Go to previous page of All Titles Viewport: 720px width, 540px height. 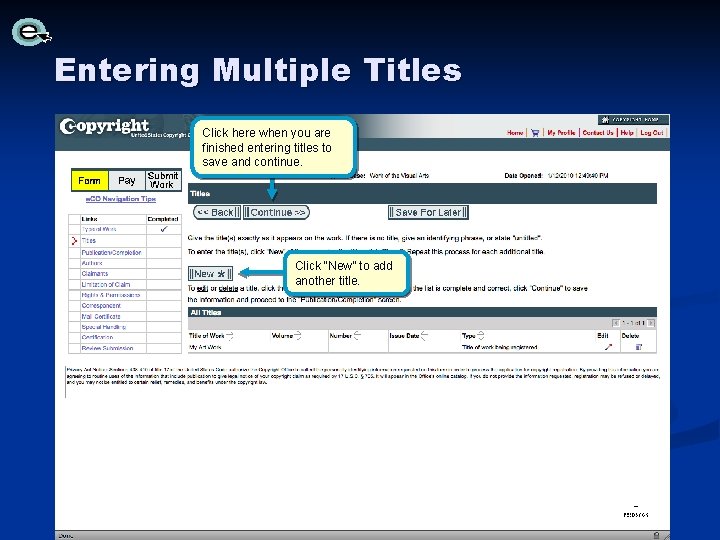coord(616,323)
